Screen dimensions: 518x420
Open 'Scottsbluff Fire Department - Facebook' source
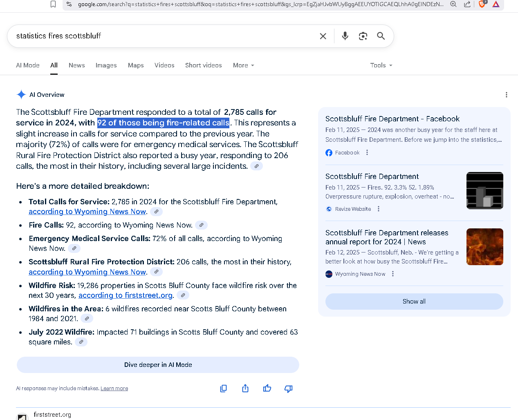point(392,119)
